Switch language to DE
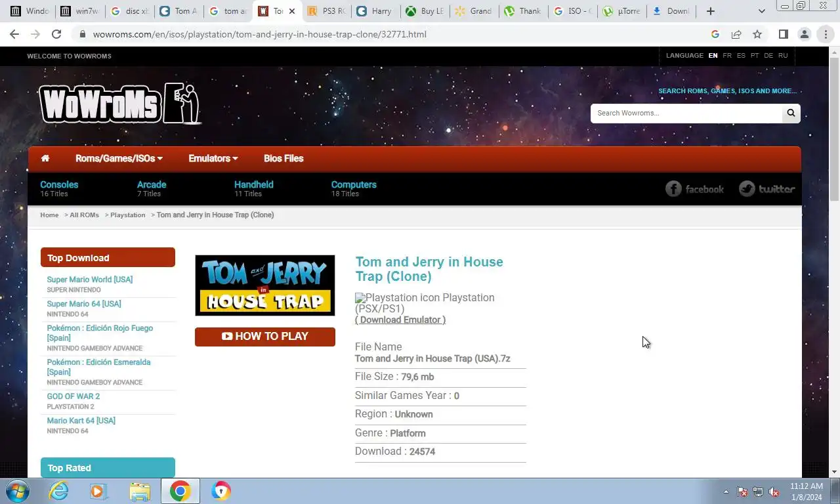 point(768,56)
